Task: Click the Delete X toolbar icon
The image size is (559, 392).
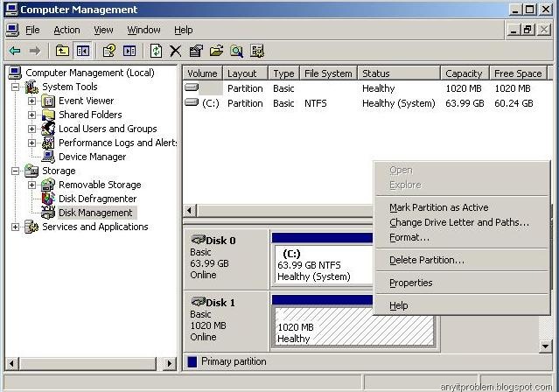Action: pos(176,51)
